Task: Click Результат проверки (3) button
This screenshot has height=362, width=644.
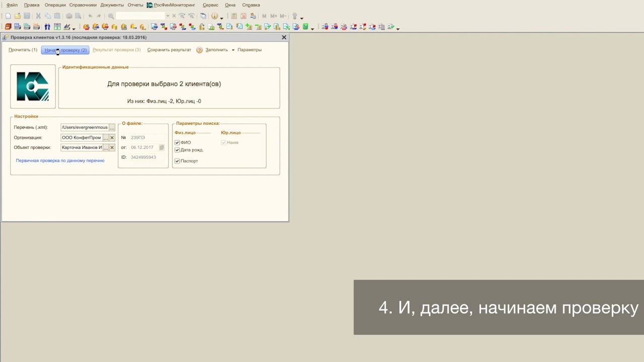Action: click(x=117, y=50)
